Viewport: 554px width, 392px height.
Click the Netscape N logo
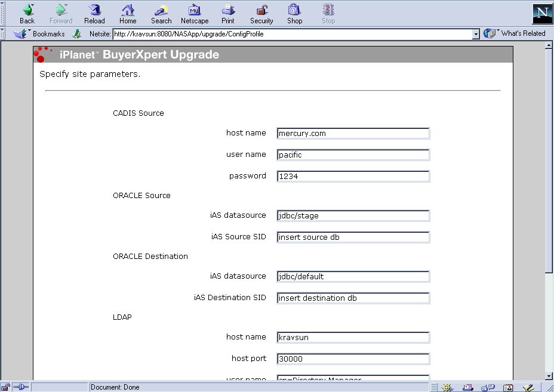pos(541,13)
